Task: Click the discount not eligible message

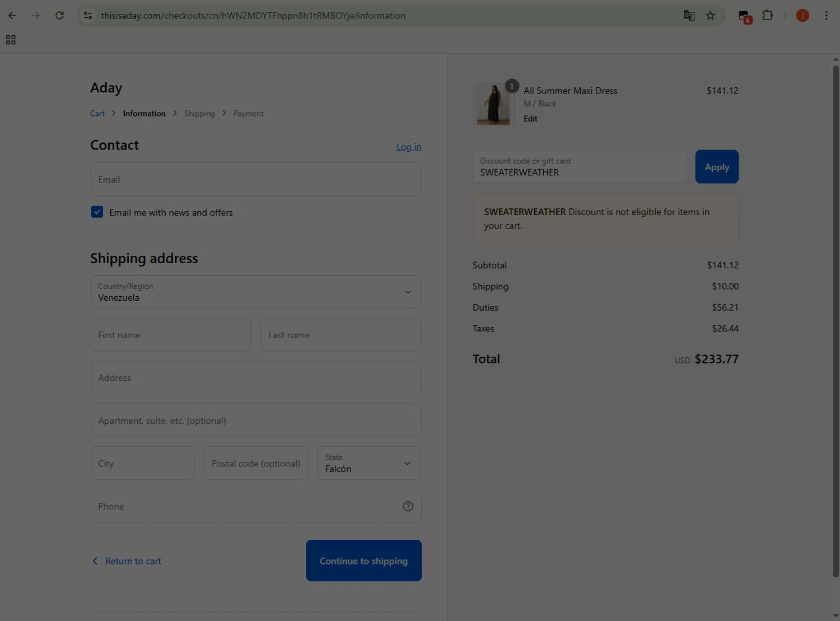Action: click(605, 218)
